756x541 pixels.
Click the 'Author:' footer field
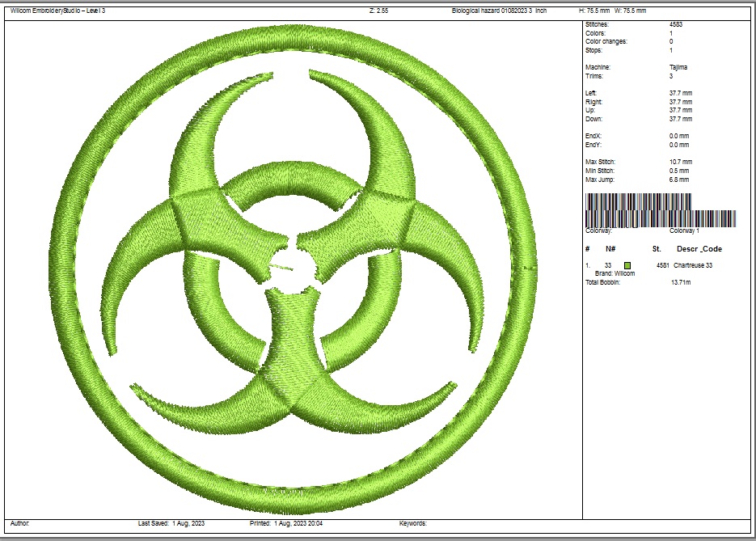pyautogui.click(x=19, y=524)
